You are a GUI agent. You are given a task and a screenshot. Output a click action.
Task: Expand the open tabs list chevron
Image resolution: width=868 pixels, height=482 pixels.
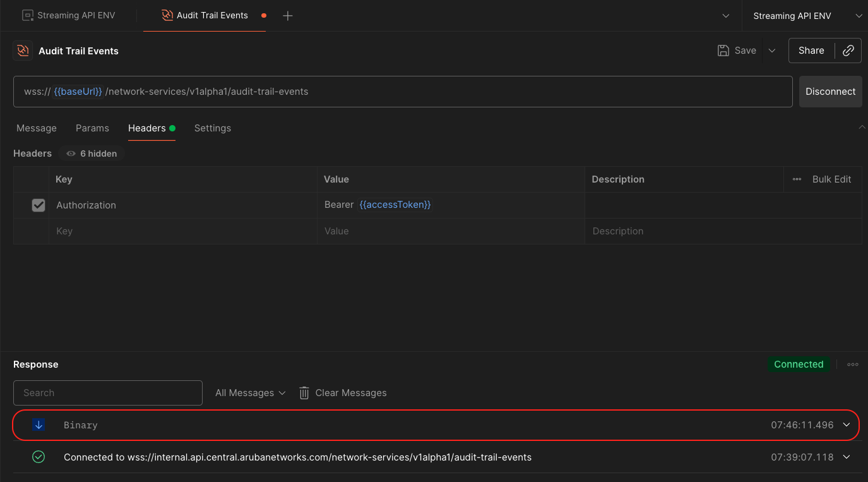pos(726,16)
